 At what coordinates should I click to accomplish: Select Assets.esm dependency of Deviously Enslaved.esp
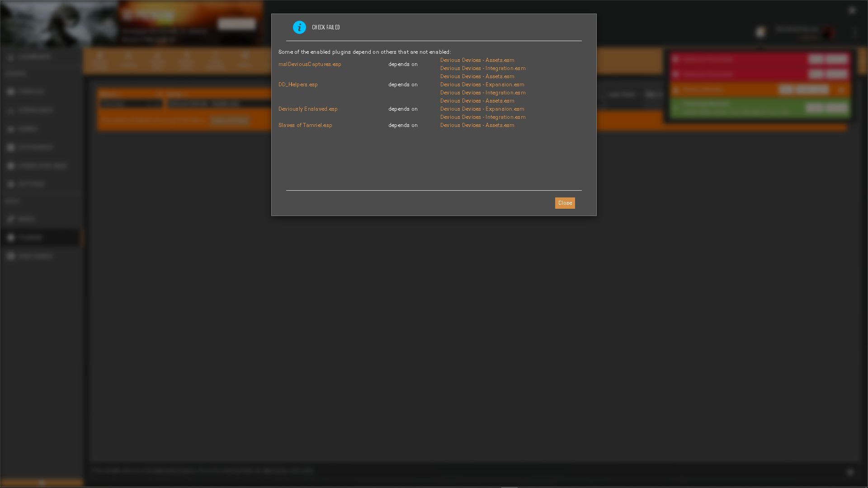pyautogui.click(x=477, y=101)
